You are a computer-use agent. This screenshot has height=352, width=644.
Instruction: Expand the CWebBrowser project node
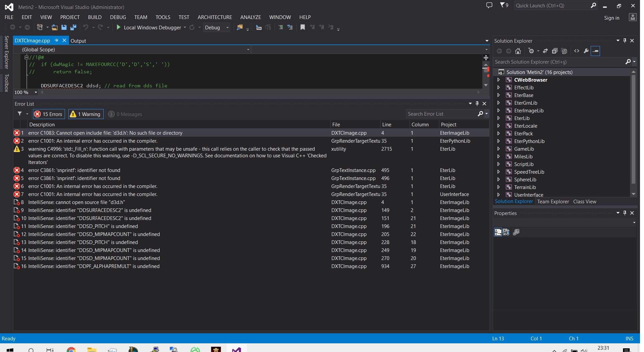(499, 80)
